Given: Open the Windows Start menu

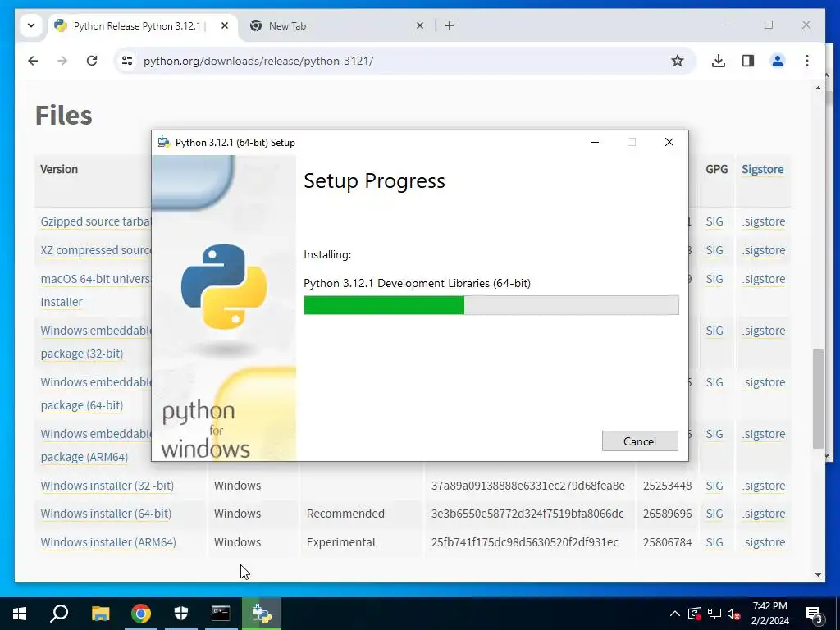Looking at the screenshot, I should point(20,614).
